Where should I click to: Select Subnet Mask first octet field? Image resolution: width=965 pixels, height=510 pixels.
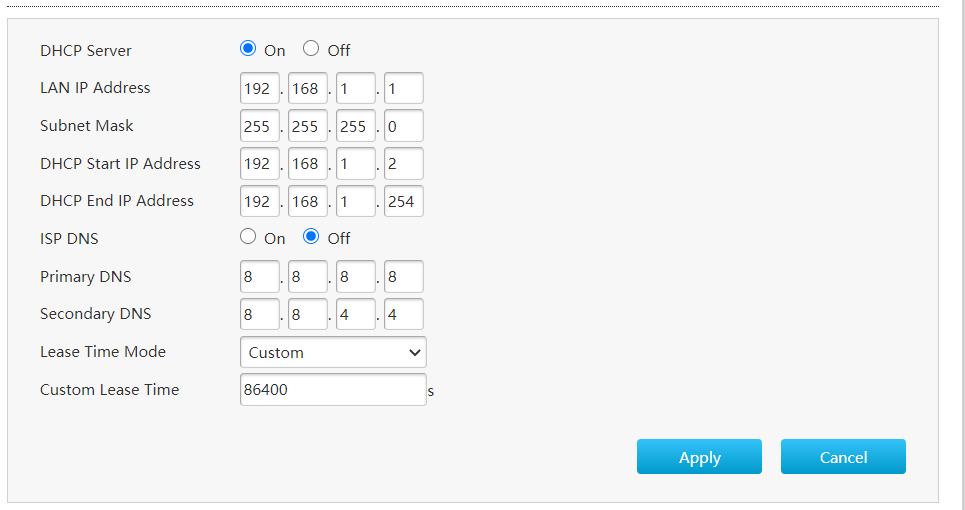[260, 126]
